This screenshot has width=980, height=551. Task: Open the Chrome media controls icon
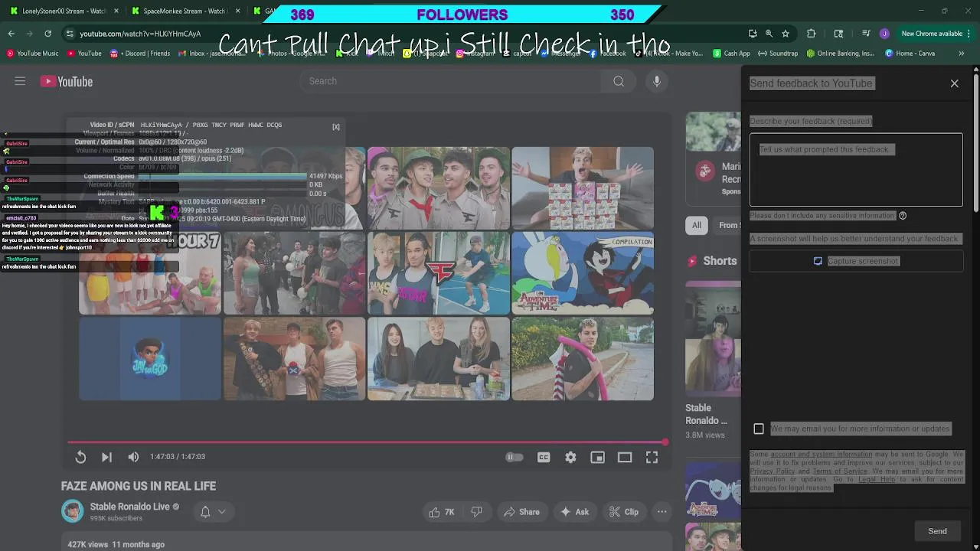(865, 34)
